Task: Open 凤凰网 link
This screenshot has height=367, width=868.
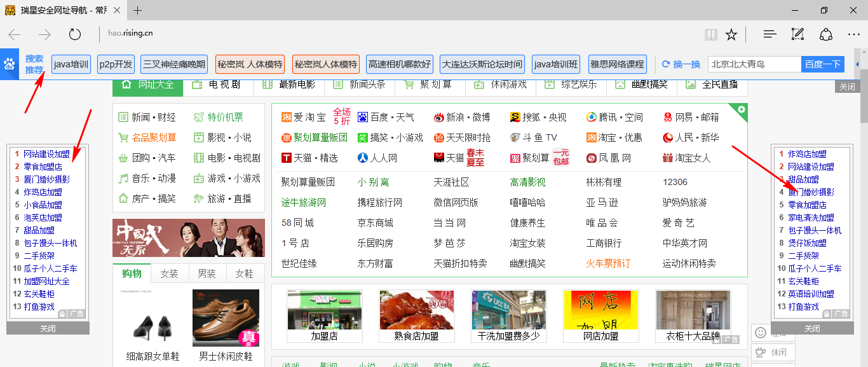Action: coord(609,158)
